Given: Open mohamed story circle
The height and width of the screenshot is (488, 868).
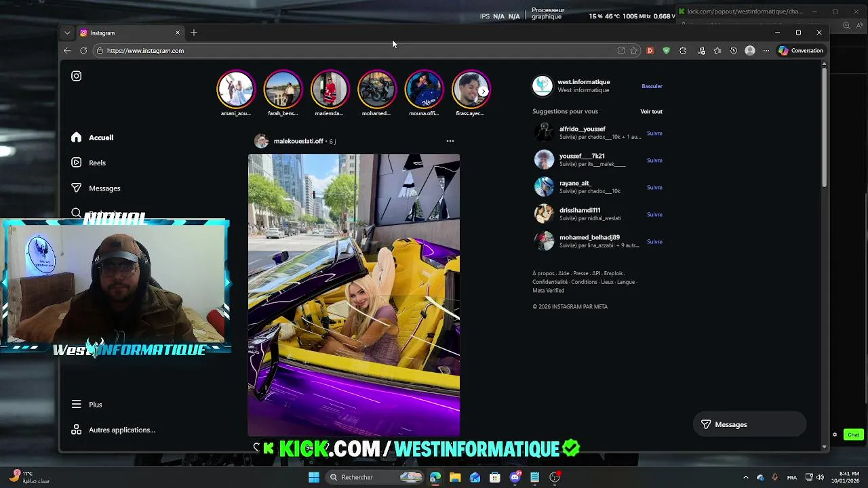Looking at the screenshot, I should point(376,89).
